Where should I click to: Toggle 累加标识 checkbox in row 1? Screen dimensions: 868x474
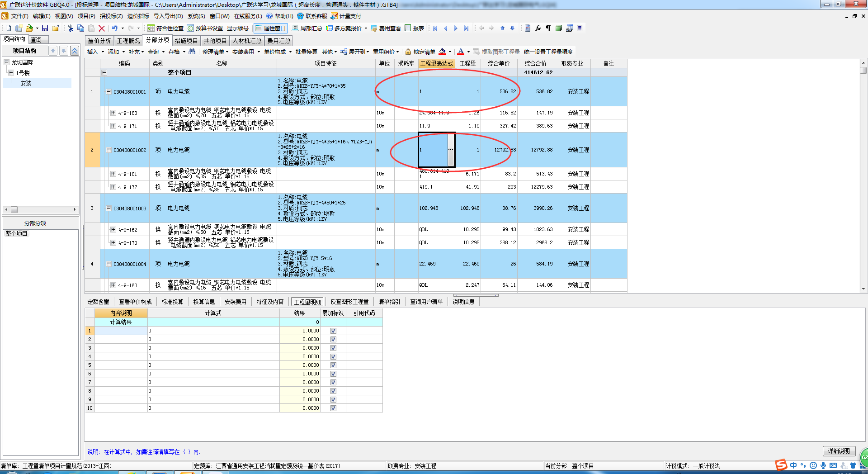[333, 331]
